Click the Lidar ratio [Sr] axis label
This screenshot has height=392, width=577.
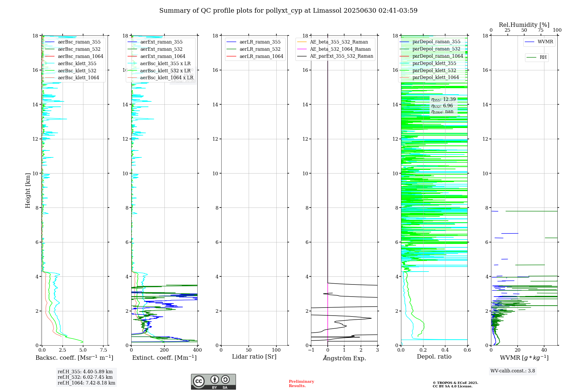(254, 357)
